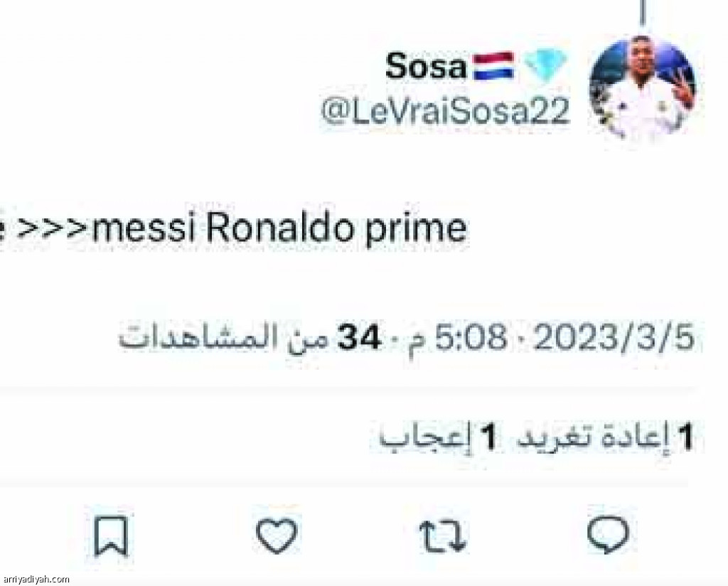Image resolution: width=728 pixels, height=586 pixels.
Task: Click the 5:08 timestamp
Action: click(471, 337)
